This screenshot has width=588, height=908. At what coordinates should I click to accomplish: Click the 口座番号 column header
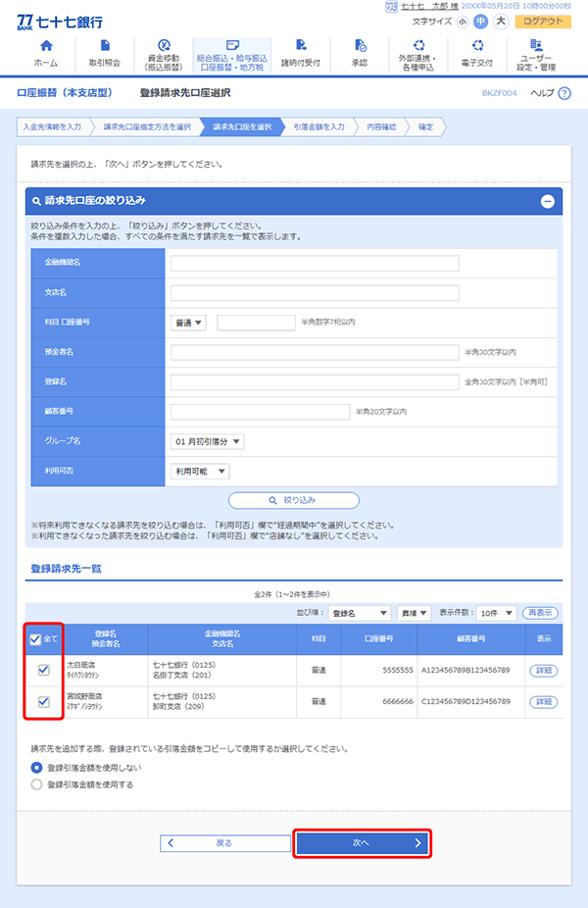tap(379, 639)
